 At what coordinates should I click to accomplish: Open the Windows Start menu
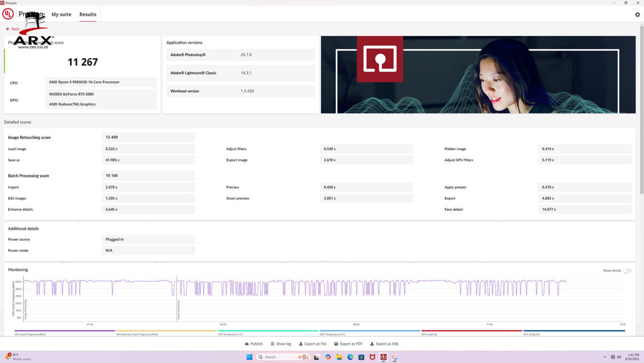point(249,357)
